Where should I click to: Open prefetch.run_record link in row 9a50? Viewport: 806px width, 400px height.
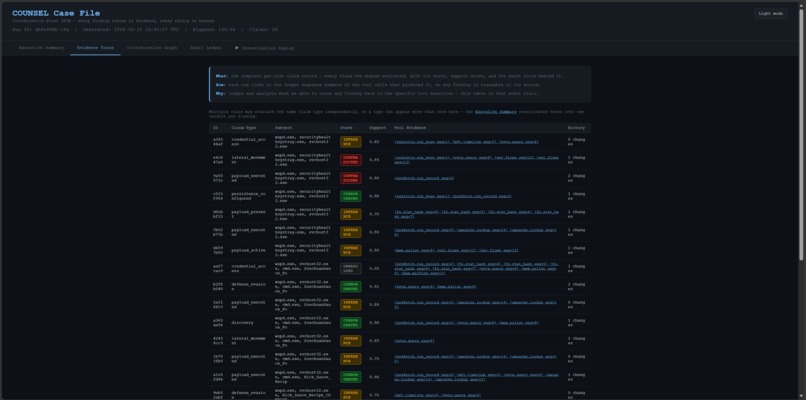424,178
